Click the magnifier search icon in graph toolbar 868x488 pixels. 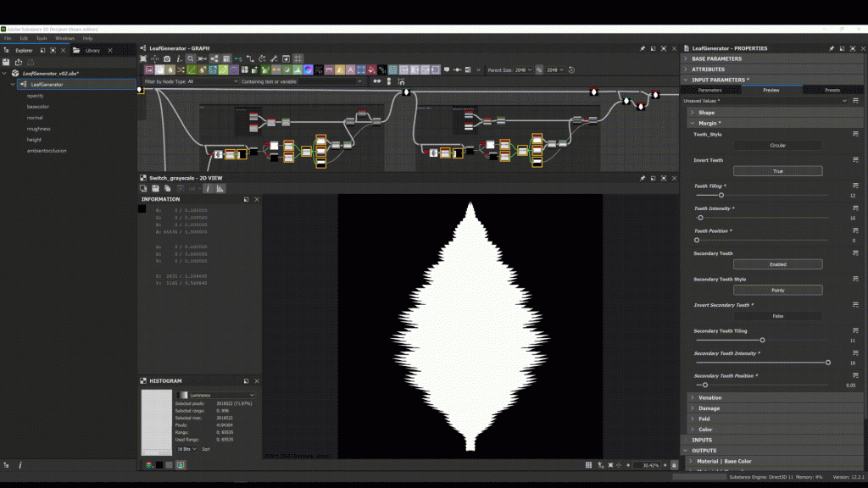[x=189, y=58]
